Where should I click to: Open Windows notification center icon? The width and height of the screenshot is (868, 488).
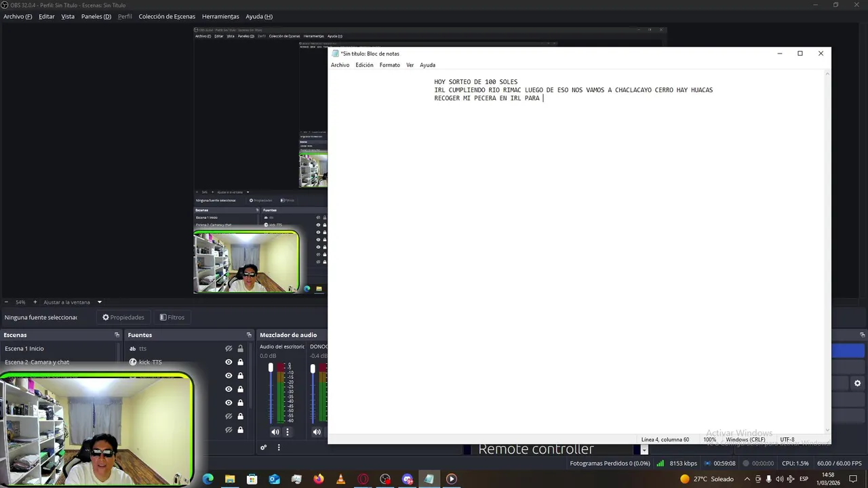pos(853,479)
